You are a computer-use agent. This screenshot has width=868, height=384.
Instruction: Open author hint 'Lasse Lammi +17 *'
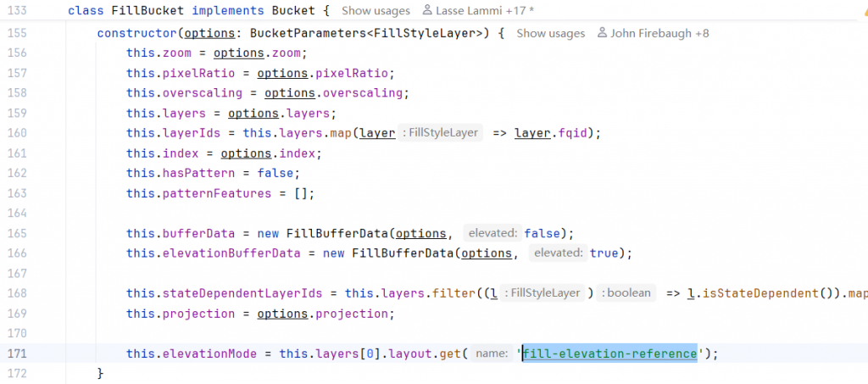485,10
